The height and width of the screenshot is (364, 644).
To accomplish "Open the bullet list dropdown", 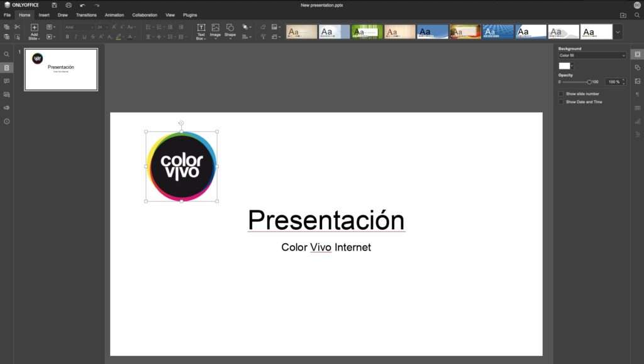I will [150, 27].
